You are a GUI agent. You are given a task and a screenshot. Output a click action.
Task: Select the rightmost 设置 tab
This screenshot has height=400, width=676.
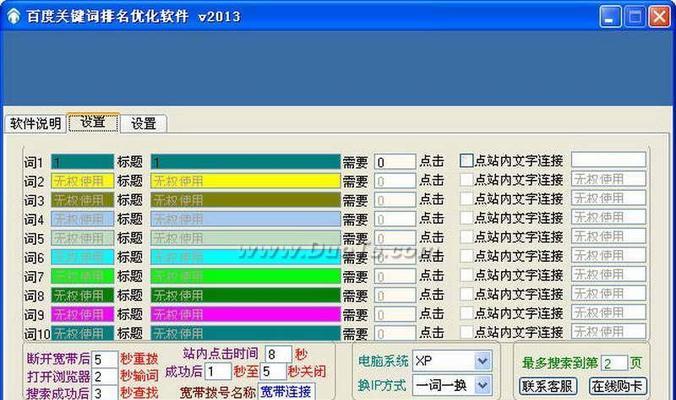[x=143, y=123]
